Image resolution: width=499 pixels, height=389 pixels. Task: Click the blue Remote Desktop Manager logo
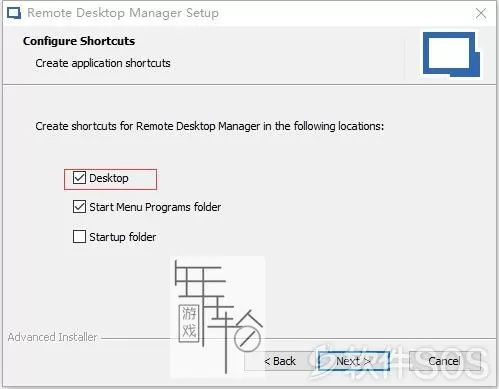point(451,54)
